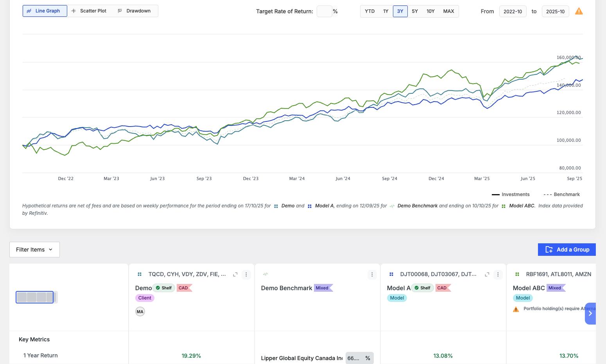
Task: Click the Target Rate of Return field
Action: coord(325,11)
